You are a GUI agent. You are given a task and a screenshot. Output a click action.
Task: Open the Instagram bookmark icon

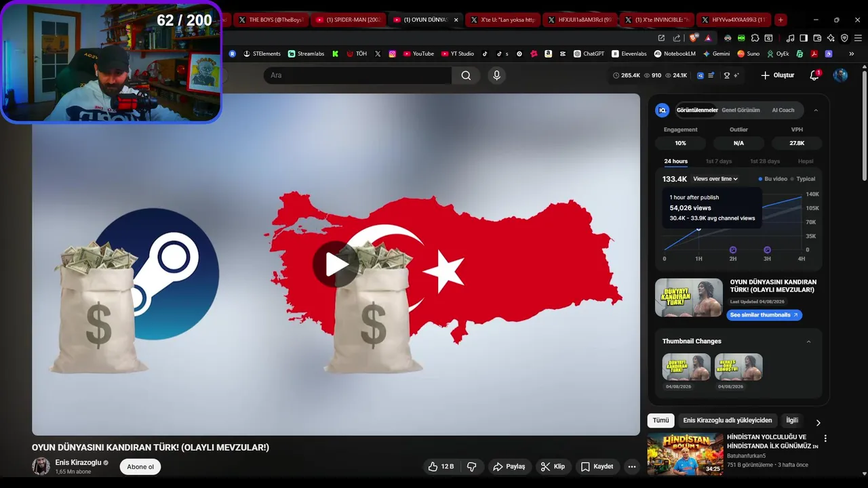(x=393, y=54)
